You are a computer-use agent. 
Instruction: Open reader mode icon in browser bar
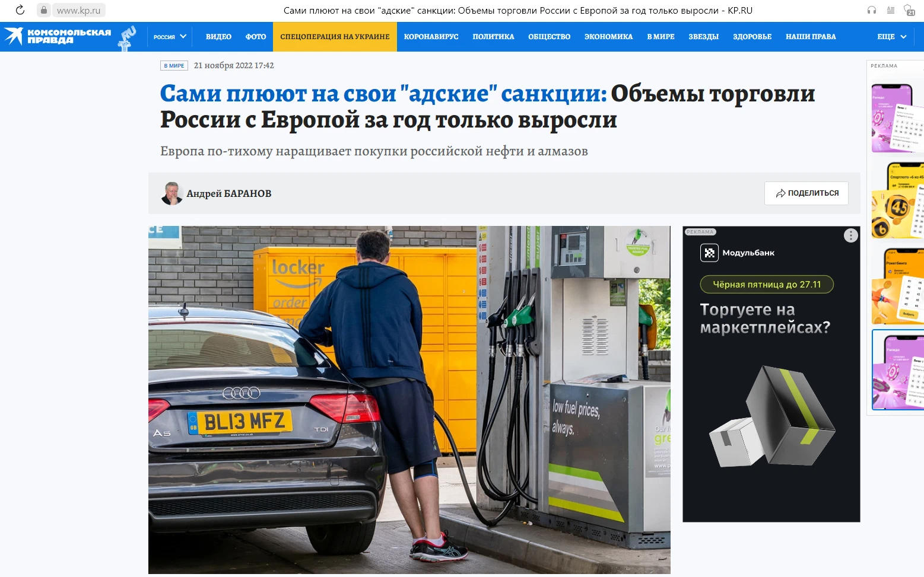point(890,10)
